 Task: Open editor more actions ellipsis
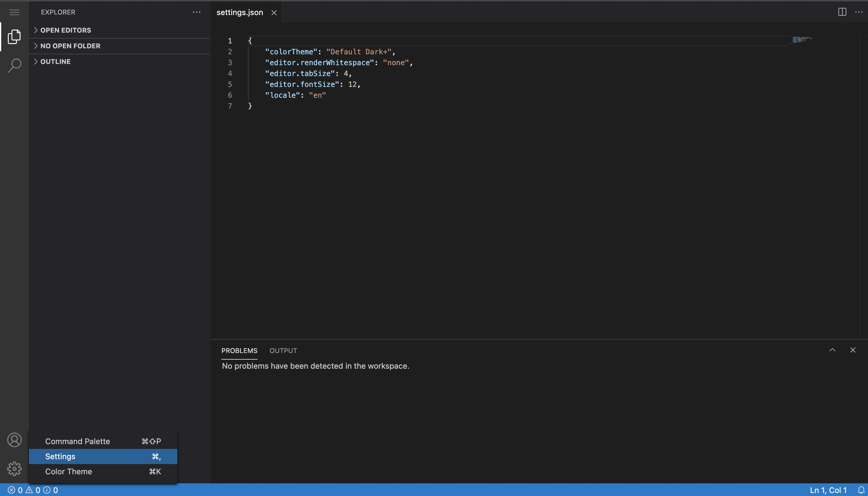859,12
